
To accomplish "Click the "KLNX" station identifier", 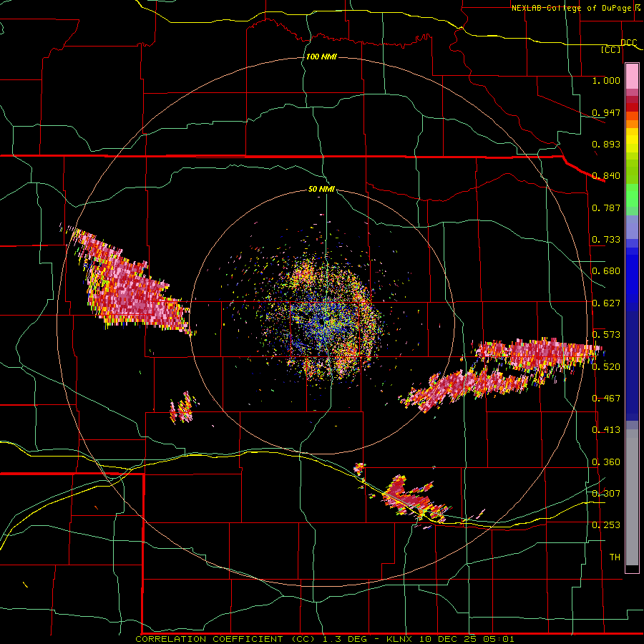I will coord(400,639).
